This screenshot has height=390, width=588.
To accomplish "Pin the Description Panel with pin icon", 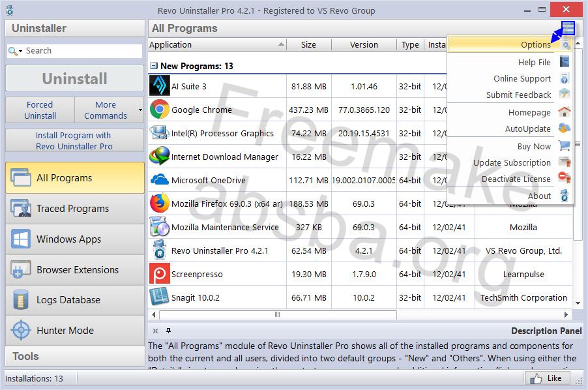I will [x=168, y=331].
